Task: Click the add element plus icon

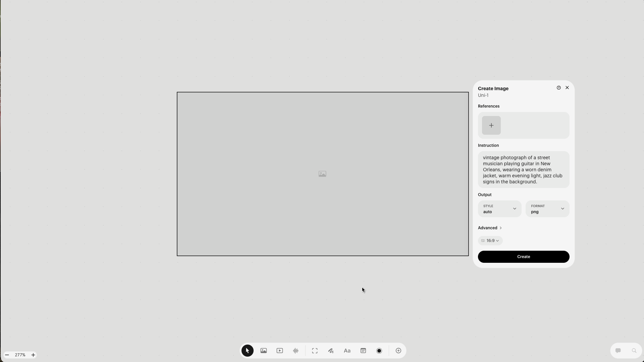Action: pyautogui.click(x=398, y=351)
